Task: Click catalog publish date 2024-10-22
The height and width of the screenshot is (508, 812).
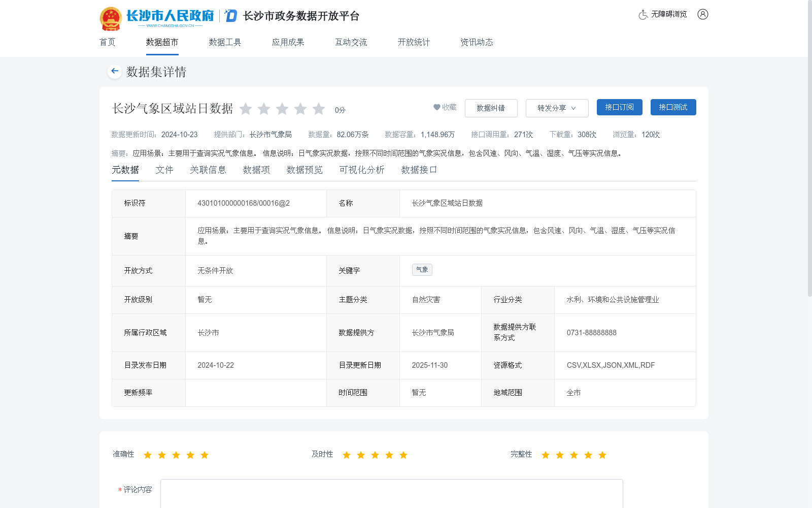Action: point(216,365)
